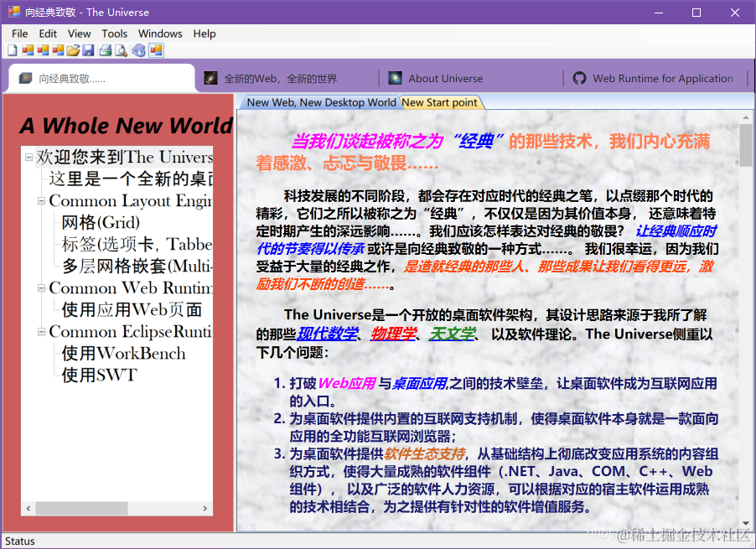Click the orange 软件生态支持 text
Screen dimensions: 756x549
click(425, 454)
